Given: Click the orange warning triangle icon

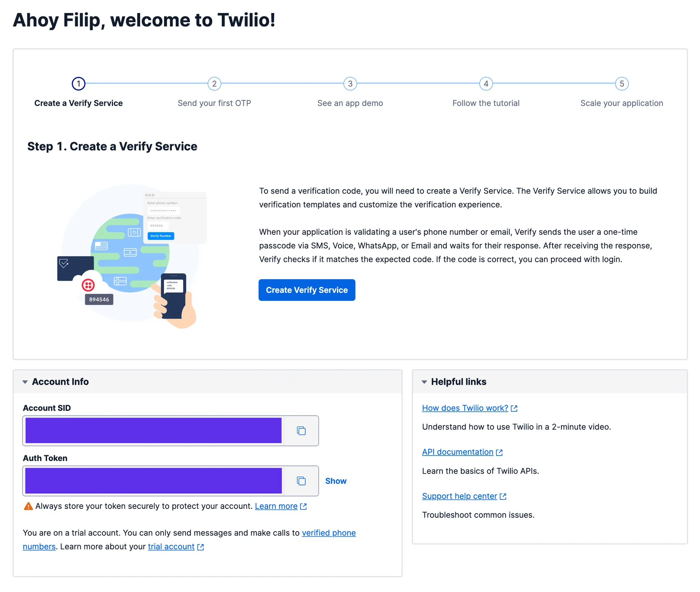Looking at the screenshot, I should tap(28, 506).
